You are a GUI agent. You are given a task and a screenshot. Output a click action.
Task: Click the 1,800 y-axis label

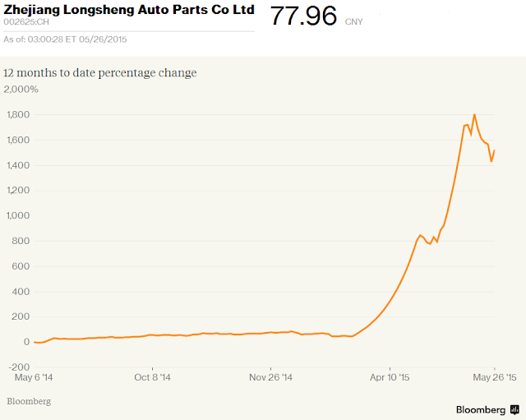(18, 115)
